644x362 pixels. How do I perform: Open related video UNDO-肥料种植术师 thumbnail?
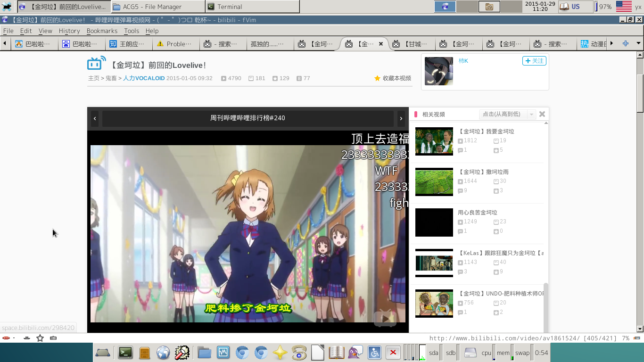point(434,304)
